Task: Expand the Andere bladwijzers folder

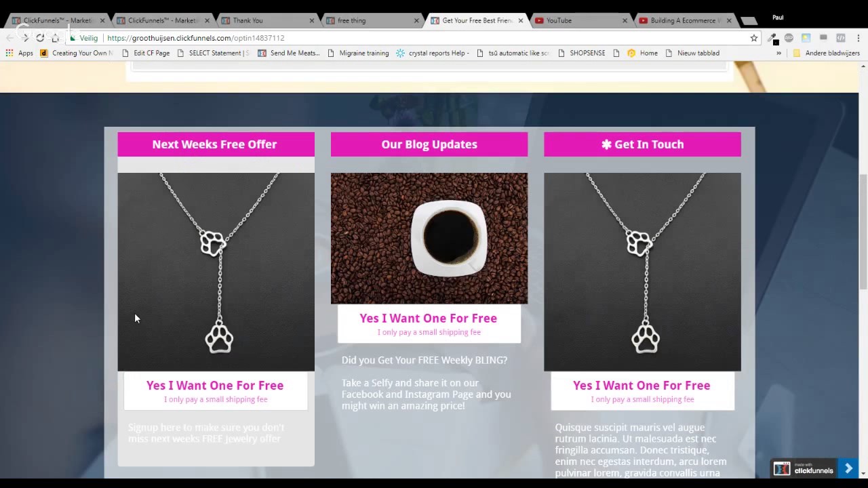Action: (x=826, y=53)
